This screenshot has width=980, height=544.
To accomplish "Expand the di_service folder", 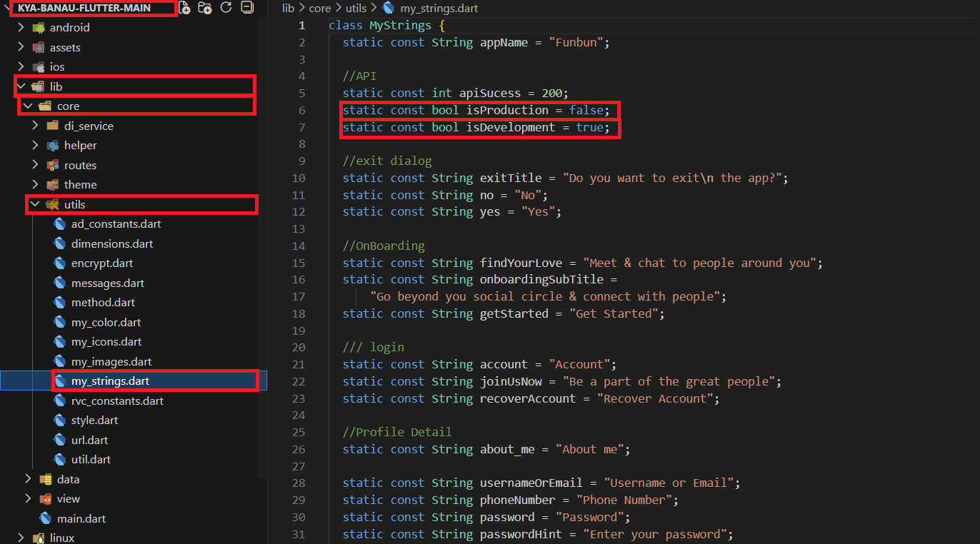I will (x=88, y=126).
